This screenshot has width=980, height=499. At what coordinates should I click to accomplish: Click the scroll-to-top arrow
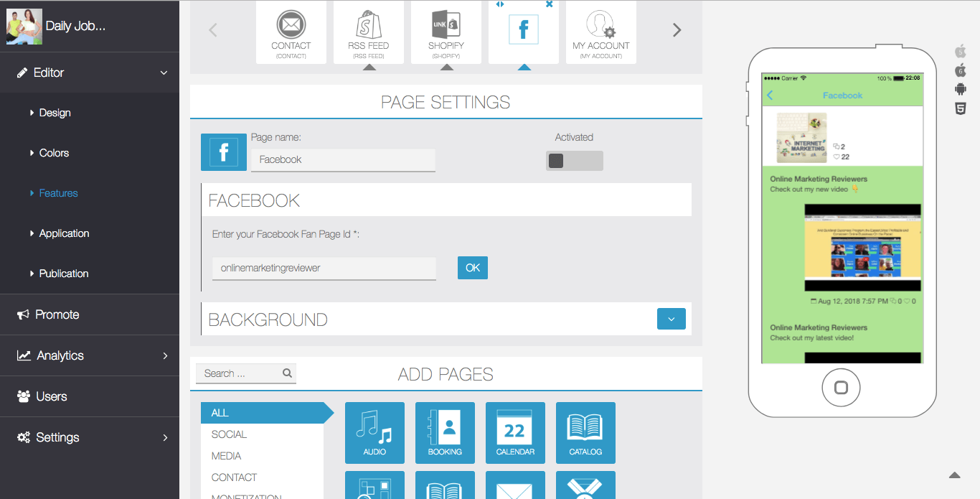click(954, 475)
